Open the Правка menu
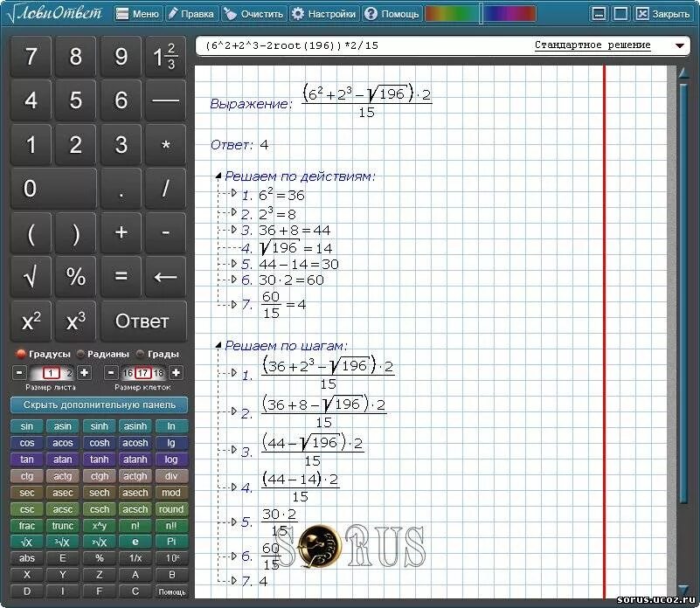Screen dimensions: 700x608 coord(191,14)
